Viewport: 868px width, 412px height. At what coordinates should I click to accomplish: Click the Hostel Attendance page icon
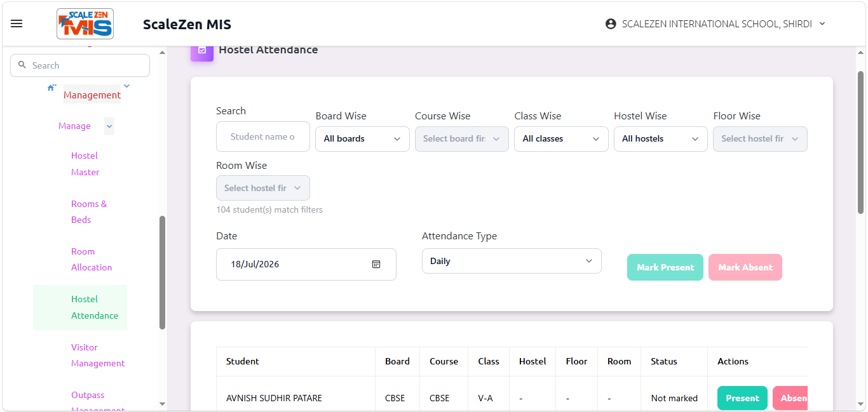click(202, 51)
